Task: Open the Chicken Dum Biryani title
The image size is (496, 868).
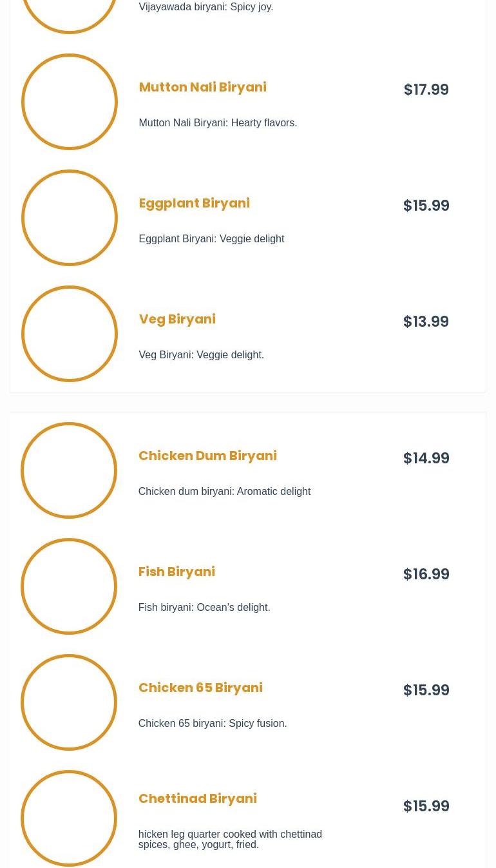Action: (x=207, y=456)
